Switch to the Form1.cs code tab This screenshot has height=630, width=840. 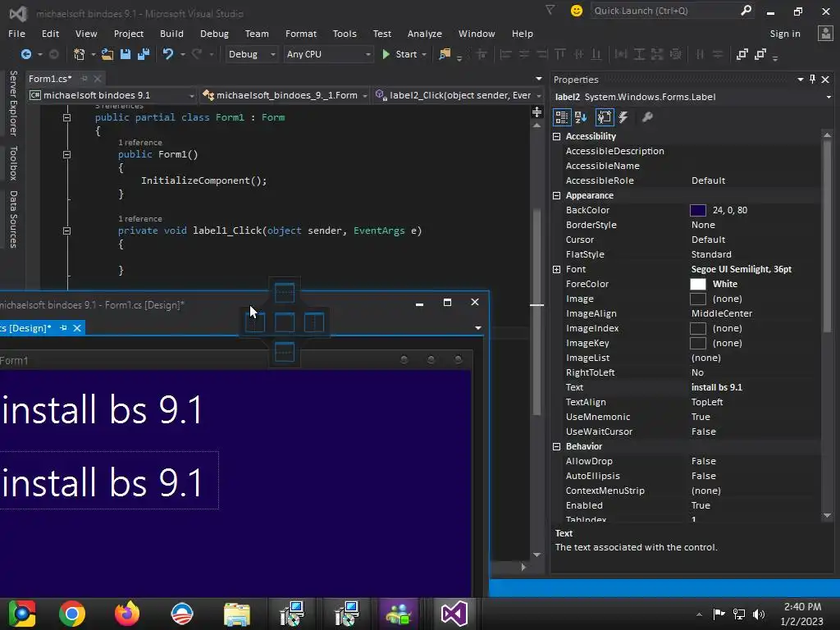click(50, 79)
